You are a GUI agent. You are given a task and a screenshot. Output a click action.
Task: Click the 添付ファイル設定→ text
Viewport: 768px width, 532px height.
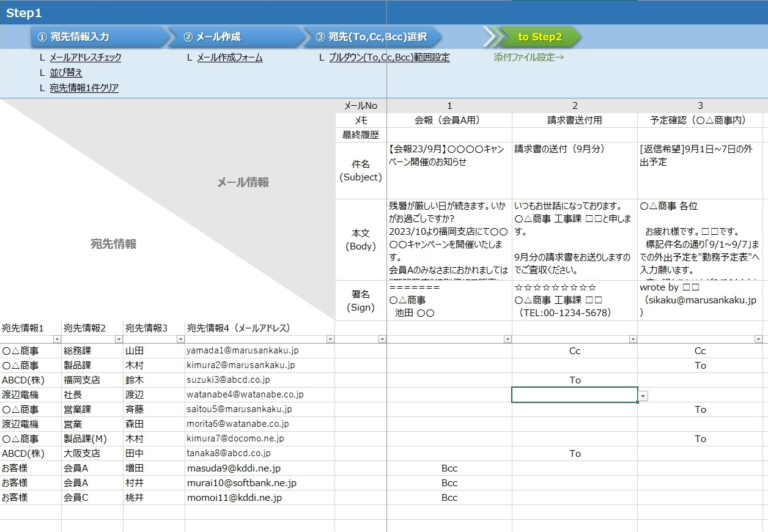tap(528, 57)
